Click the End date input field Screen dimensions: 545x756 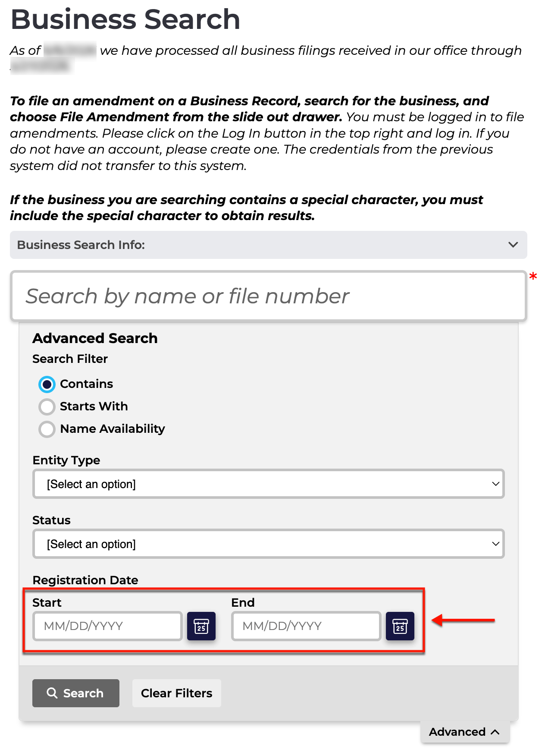pos(306,626)
